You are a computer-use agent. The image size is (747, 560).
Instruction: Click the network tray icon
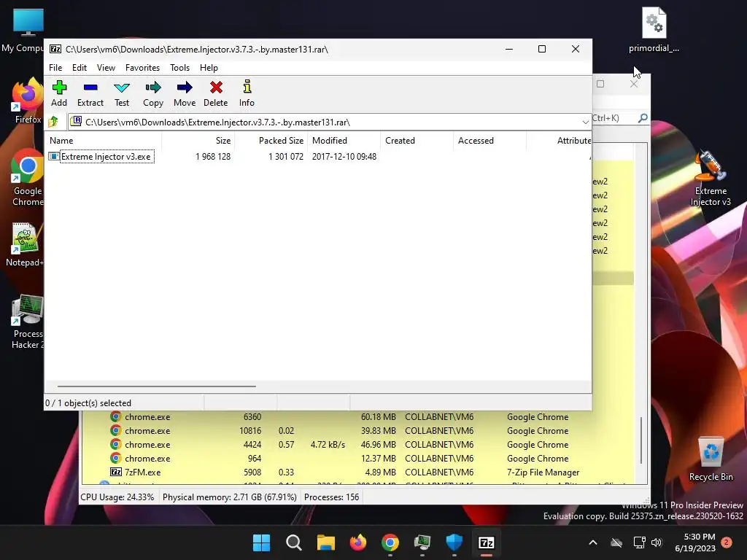639,542
